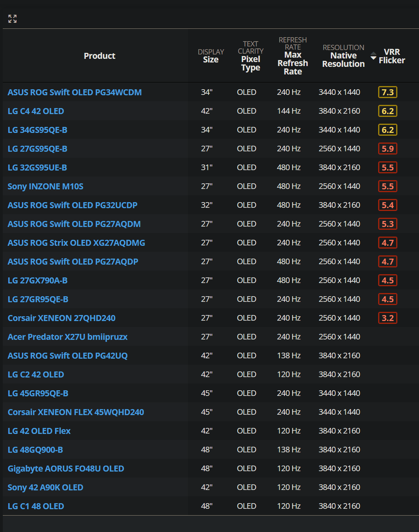Open the LG 45GR95QE-B link
This screenshot has height=532, width=419.
[38, 393]
